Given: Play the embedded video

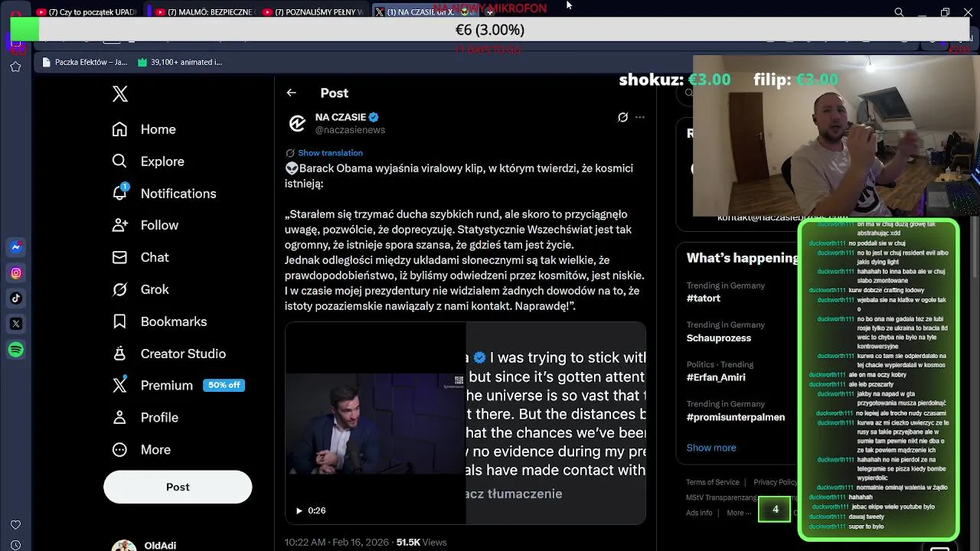Looking at the screenshot, I should click(x=299, y=510).
